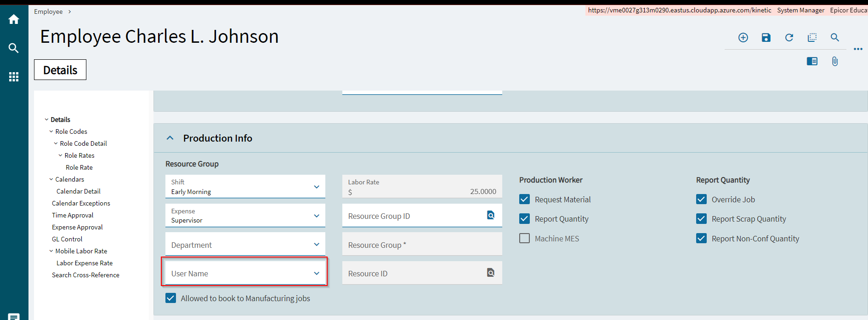868x320 pixels.
Task: Expand the User Name dropdown
Action: [x=316, y=273]
